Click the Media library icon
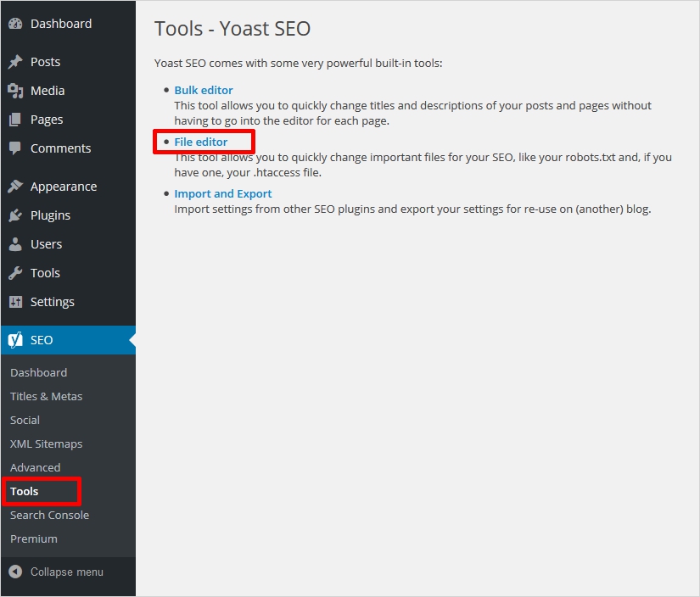Screen dimensions: 700x597 pyautogui.click(x=15, y=91)
